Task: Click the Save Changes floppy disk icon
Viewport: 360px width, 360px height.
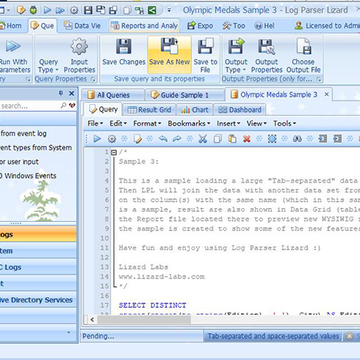Action: point(123,47)
